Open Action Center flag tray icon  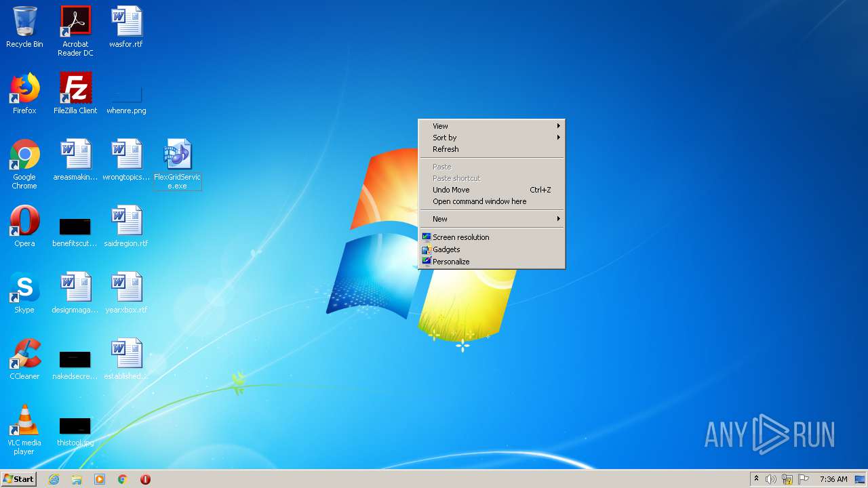coord(804,479)
